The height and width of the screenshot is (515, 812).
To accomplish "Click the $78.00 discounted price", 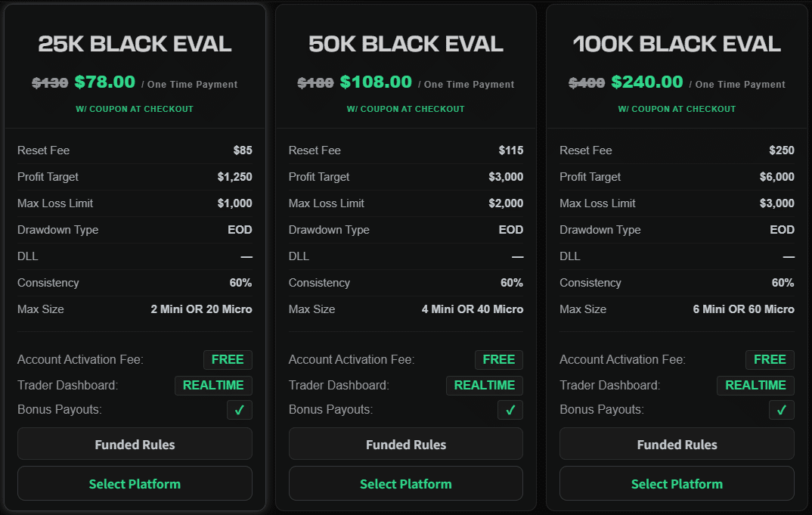I will pyautogui.click(x=105, y=82).
